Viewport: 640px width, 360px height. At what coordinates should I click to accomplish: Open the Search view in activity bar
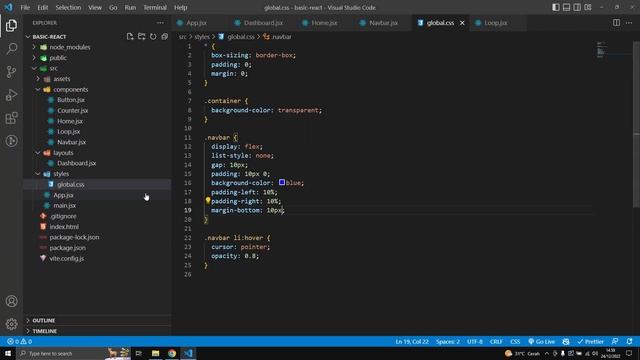(11, 49)
